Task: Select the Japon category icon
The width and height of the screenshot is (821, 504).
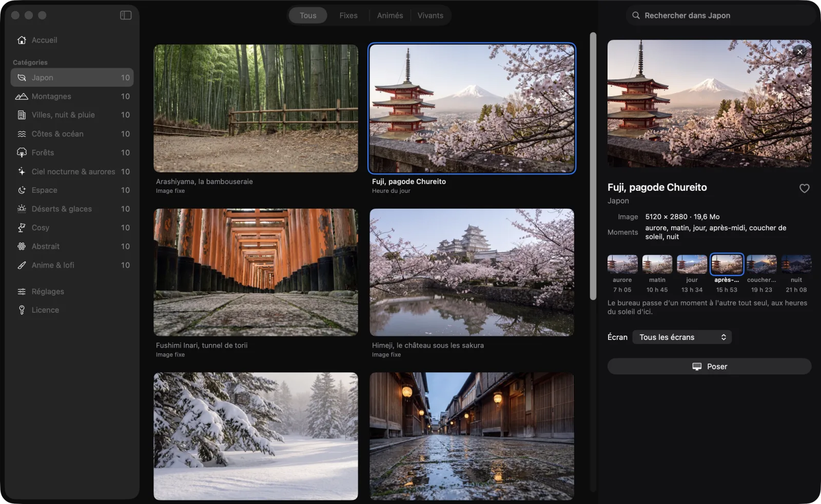Action: [22, 77]
